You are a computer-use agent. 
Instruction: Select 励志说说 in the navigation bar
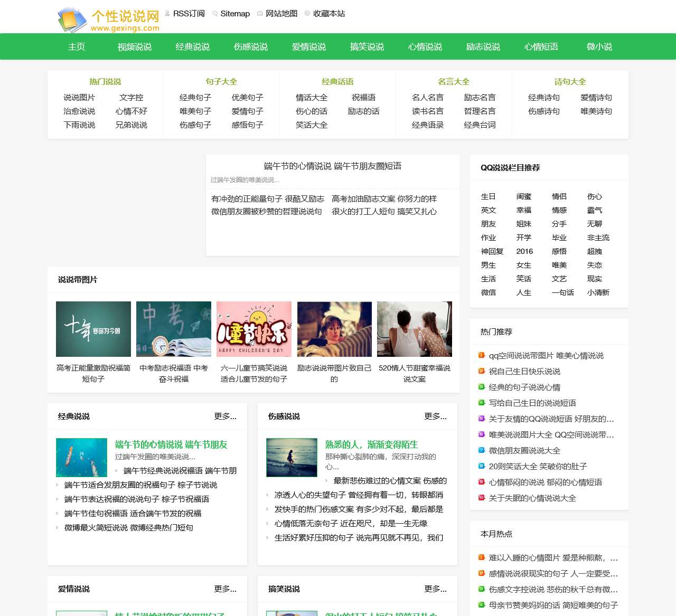tap(483, 46)
